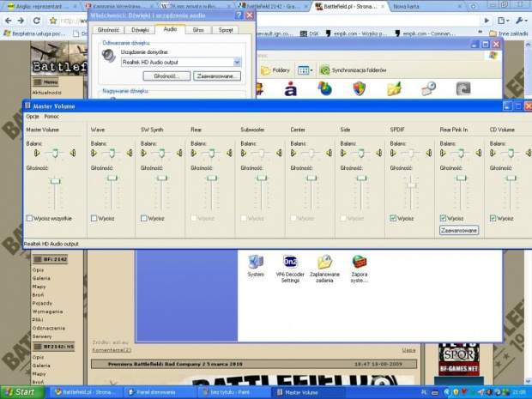The image size is (532, 399).
Task: Click the SPDIF volume slider handle
Action: (411, 185)
